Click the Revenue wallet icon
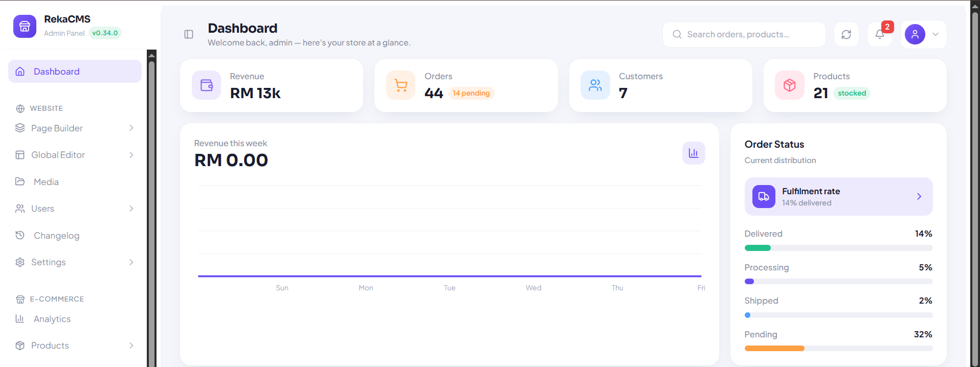Viewport: 980px width, 367px height. (x=207, y=85)
